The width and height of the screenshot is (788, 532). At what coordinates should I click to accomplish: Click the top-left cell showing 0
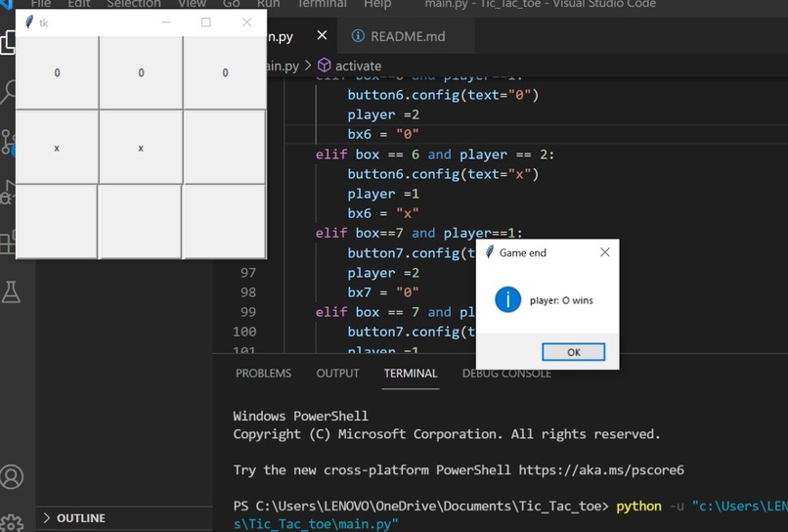click(57, 72)
